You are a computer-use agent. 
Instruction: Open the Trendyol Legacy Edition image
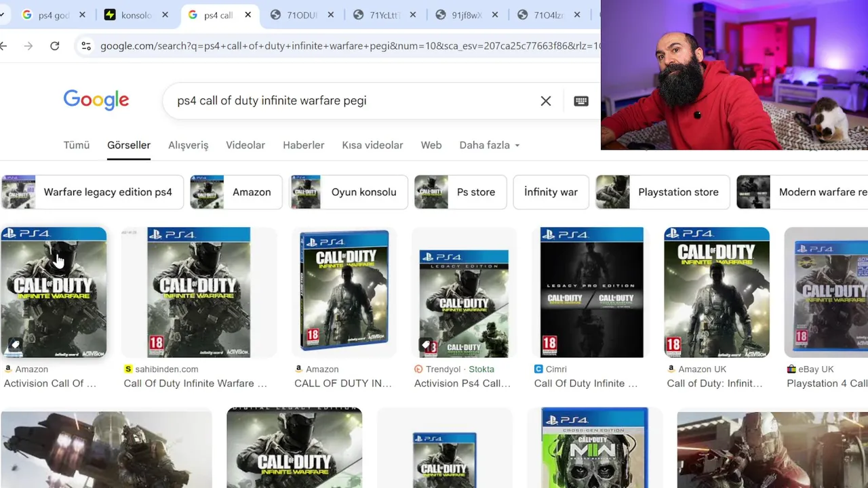(x=464, y=292)
